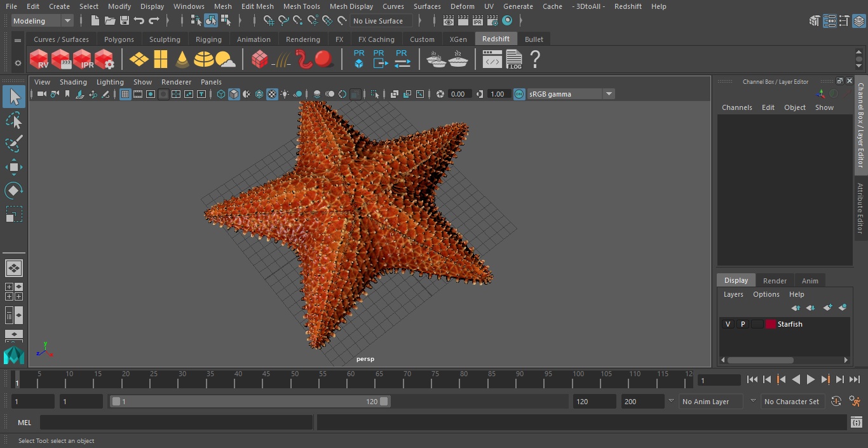
Task: Click the IPR render status line icon
Action: pos(478,21)
